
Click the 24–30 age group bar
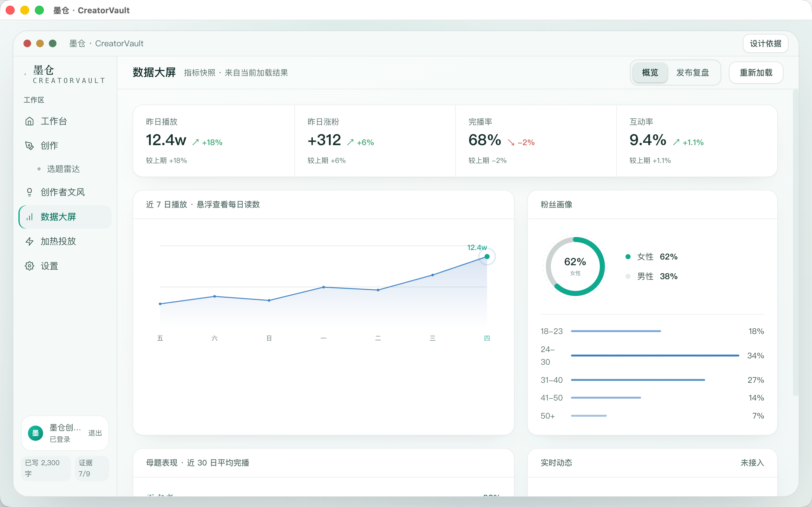(655, 356)
